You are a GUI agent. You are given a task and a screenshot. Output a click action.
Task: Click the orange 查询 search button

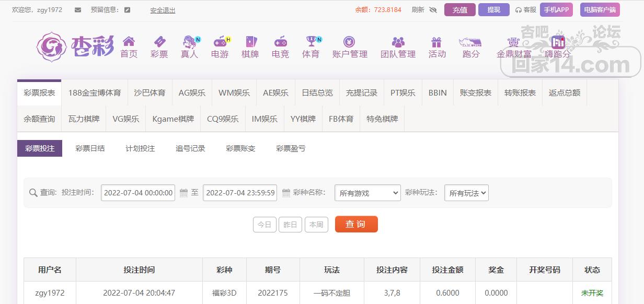356,224
